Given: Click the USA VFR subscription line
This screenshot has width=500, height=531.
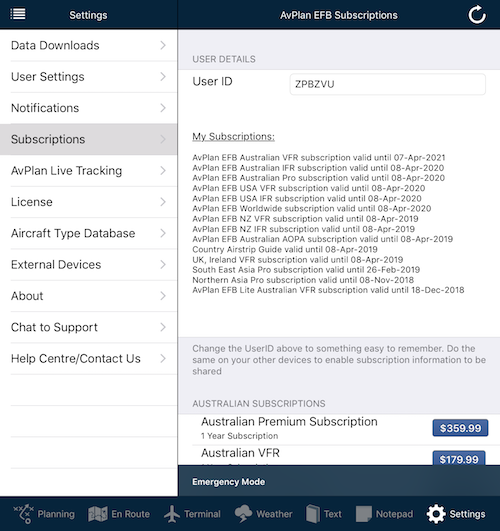Looking at the screenshot, I should [309, 188].
